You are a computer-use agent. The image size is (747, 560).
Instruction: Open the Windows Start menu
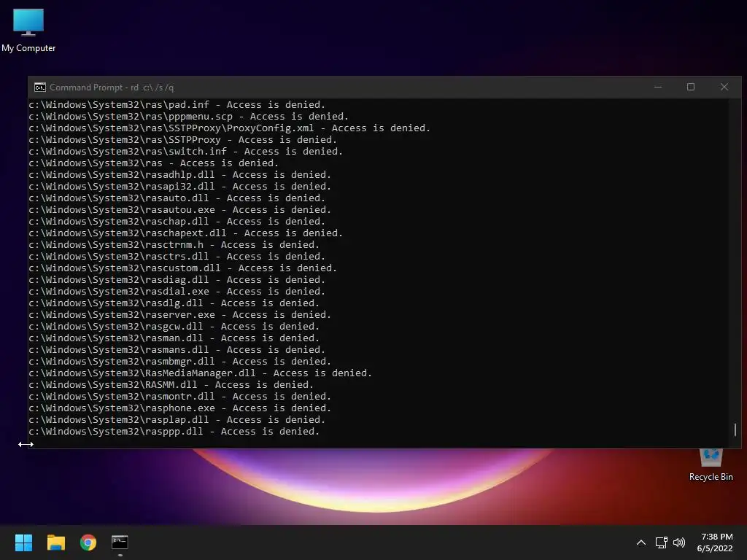point(23,542)
